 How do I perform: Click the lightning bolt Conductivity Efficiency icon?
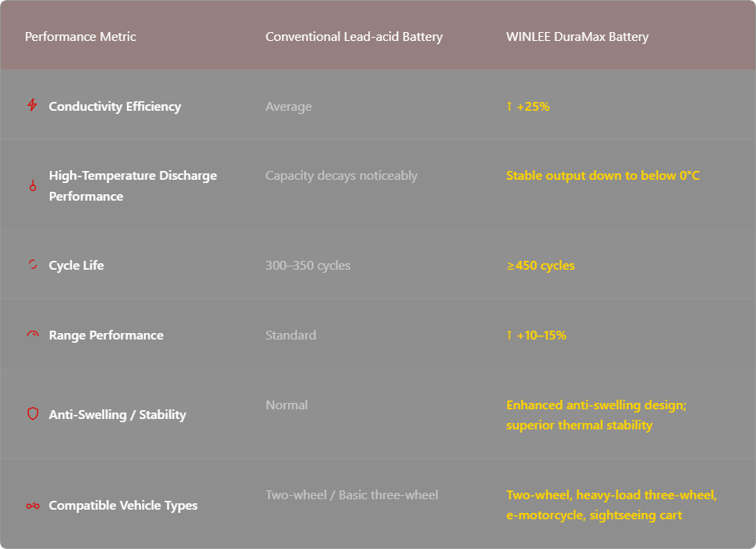tap(31, 104)
